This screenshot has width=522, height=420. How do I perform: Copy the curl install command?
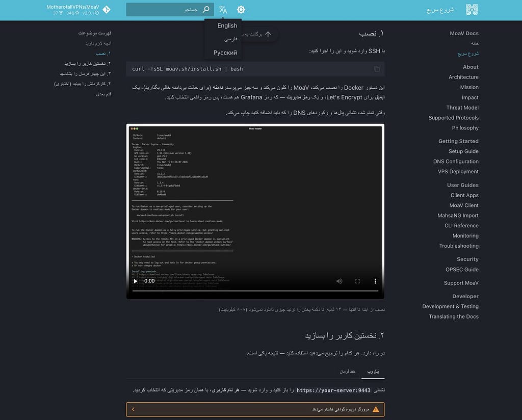(x=377, y=69)
